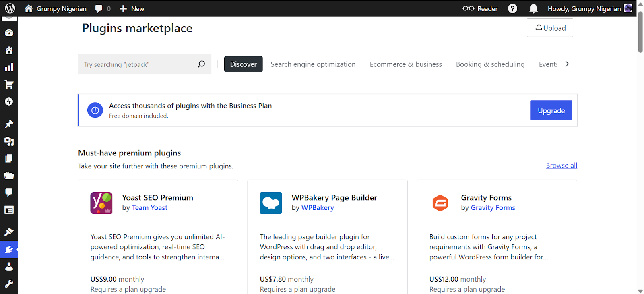Open the Grumpy Nigerian site menu in admin bar
The image size is (644, 294).
click(x=56, y=8)
